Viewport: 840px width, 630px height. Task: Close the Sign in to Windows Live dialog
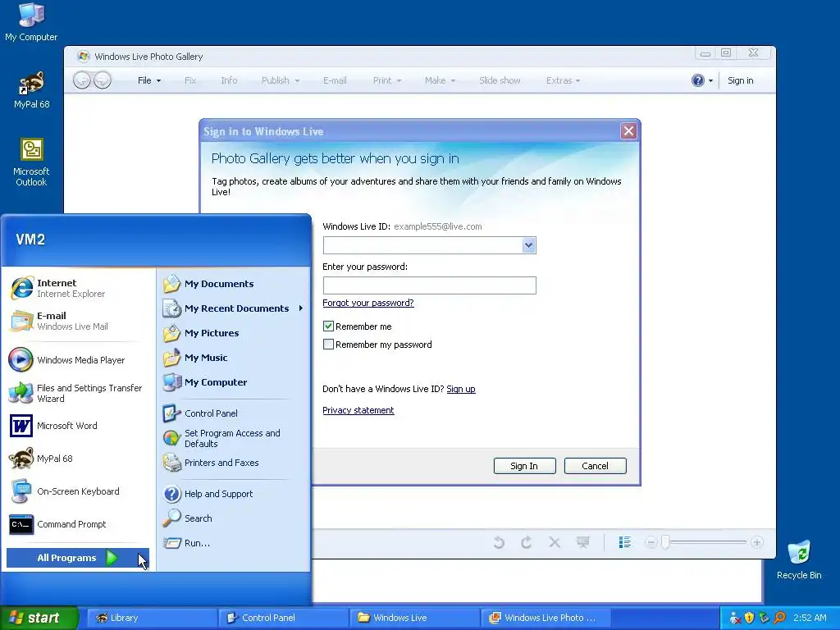tap(628, 130)
